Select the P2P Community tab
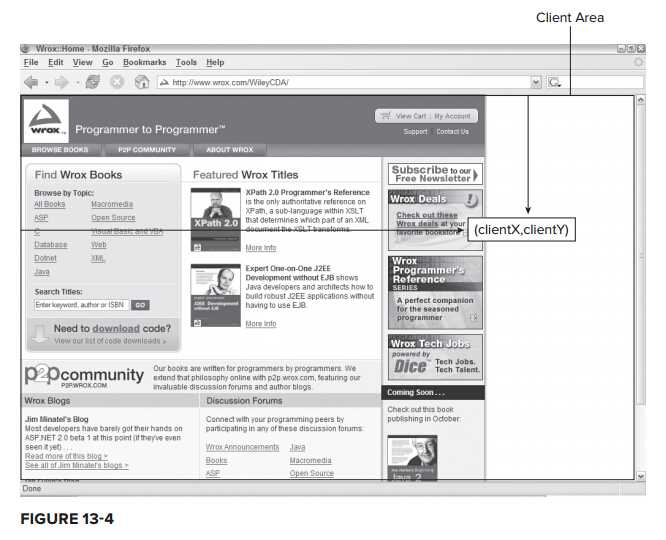The width and height of the screenshot is (666, 540). pyautogui.click(x=147, y=150)
